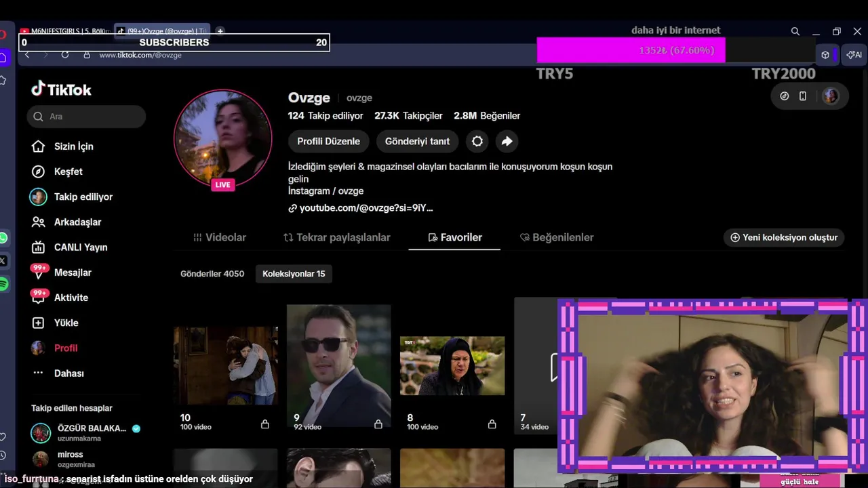The image size is (868, 488).
Task: Click Yeni koleksiyon oluştur button
Action: pos(783,237)
